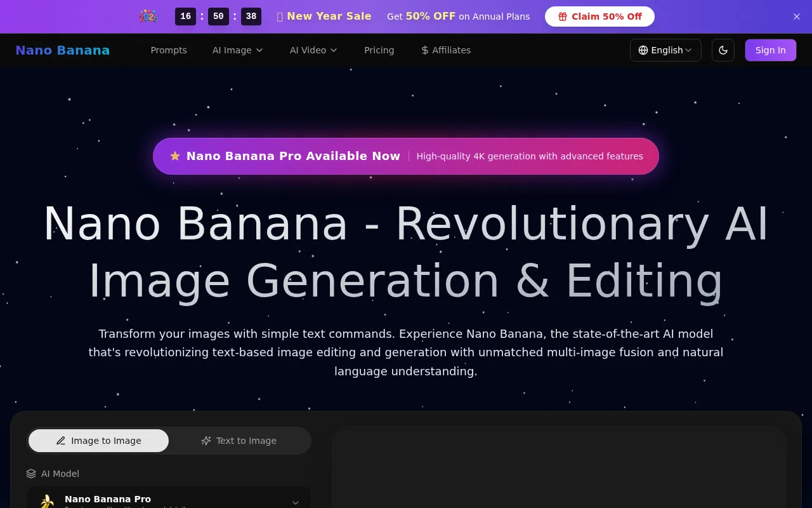Click the gift icon on the Claim button
The image size is (812, 508).
(x=563, y=17)
